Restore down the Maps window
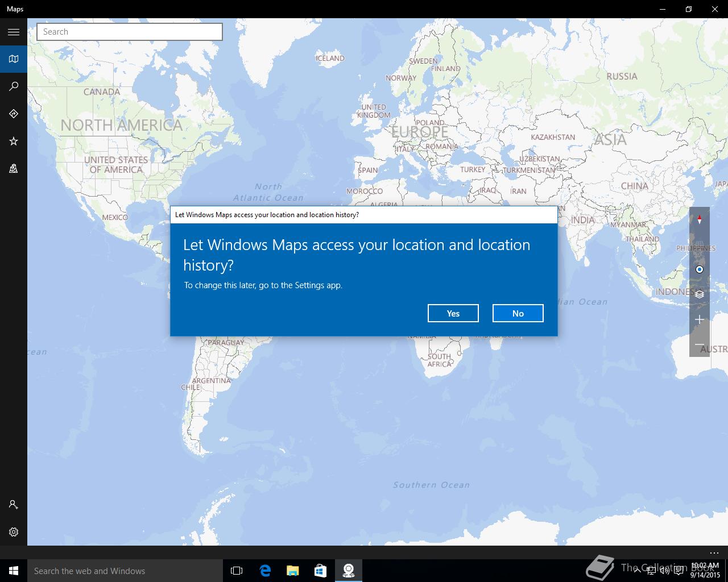 [689, 9]
